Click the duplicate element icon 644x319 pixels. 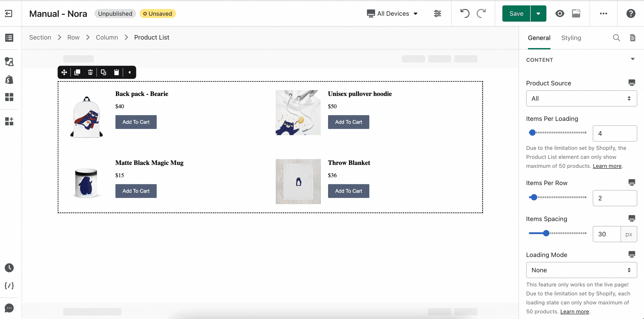78,72
